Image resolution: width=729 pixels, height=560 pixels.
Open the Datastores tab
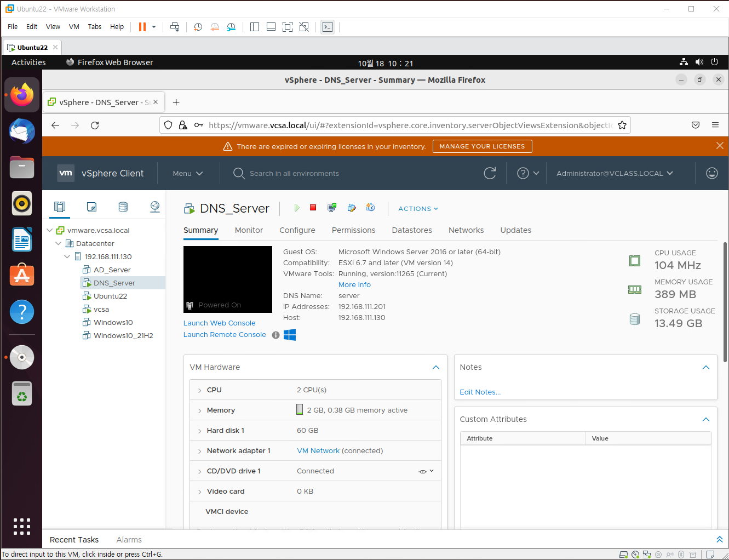coord(412,230)
